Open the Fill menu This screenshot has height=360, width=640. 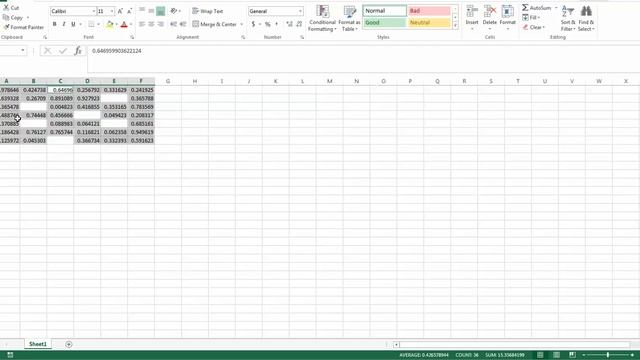(531, 18)
